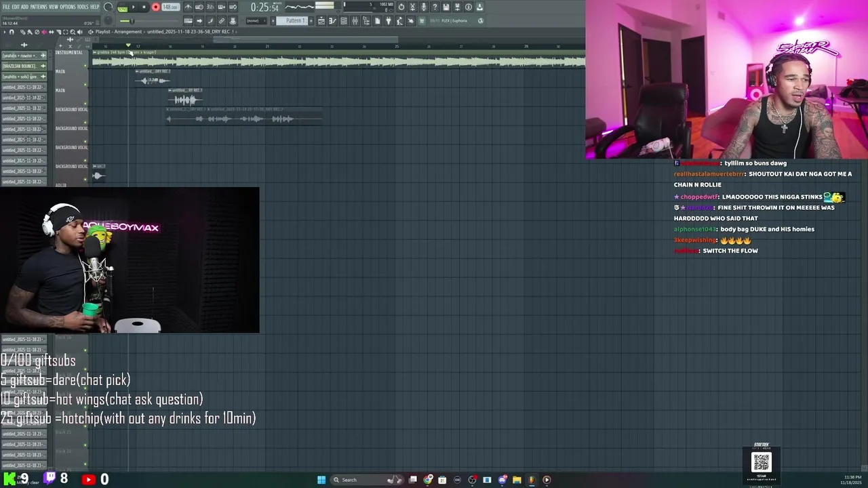Click the one-click audio recording microphone icon
The width and height of the screenshot is (868, 488).
[x=424, y=7]
